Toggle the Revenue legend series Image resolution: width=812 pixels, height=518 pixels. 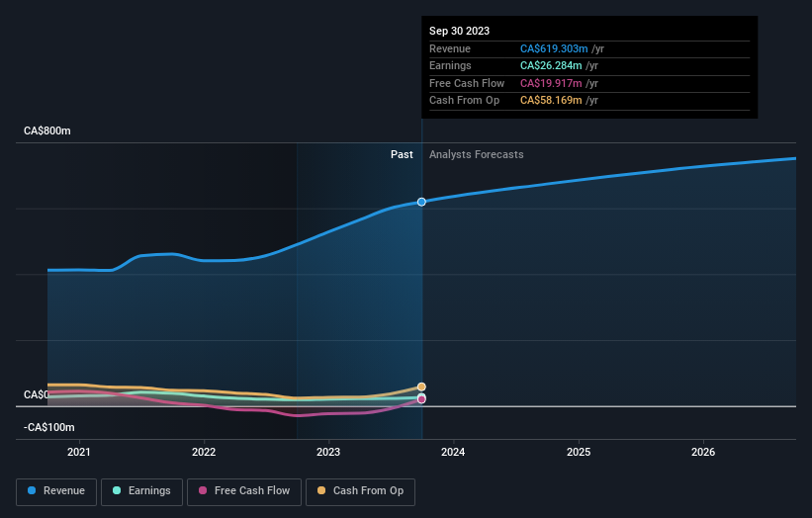pyautogui.click(x=56, y=491)
